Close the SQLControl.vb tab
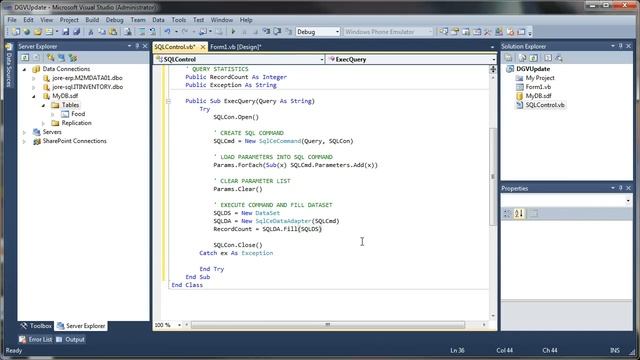Image resolution: width=640 pixels, height=360 pixels. tap(203, 47)
